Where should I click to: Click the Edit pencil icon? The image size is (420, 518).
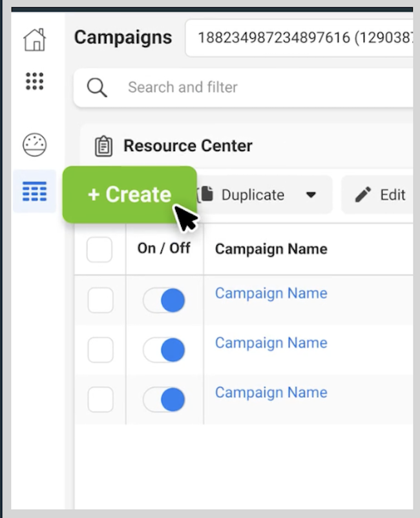click(x=363, y=194)
